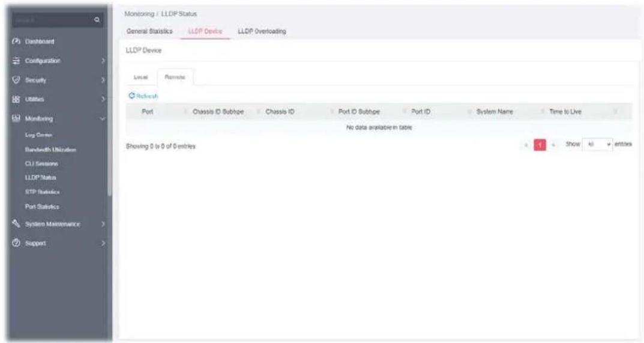Image resolution: width=644 pixels, height=343 pixels.
Task: Click 'Showing 0 to 0 of 0 entries' text
Action: tap(161, 147)
